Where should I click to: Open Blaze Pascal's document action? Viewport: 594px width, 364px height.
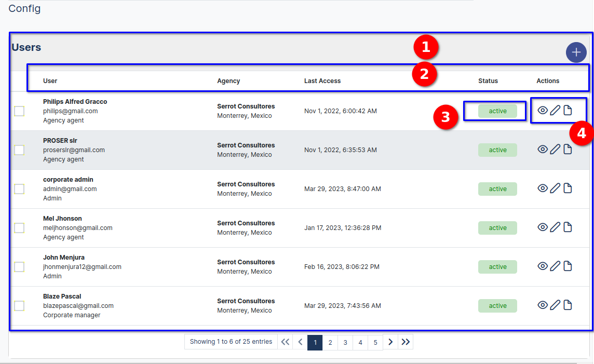point(568,305)
